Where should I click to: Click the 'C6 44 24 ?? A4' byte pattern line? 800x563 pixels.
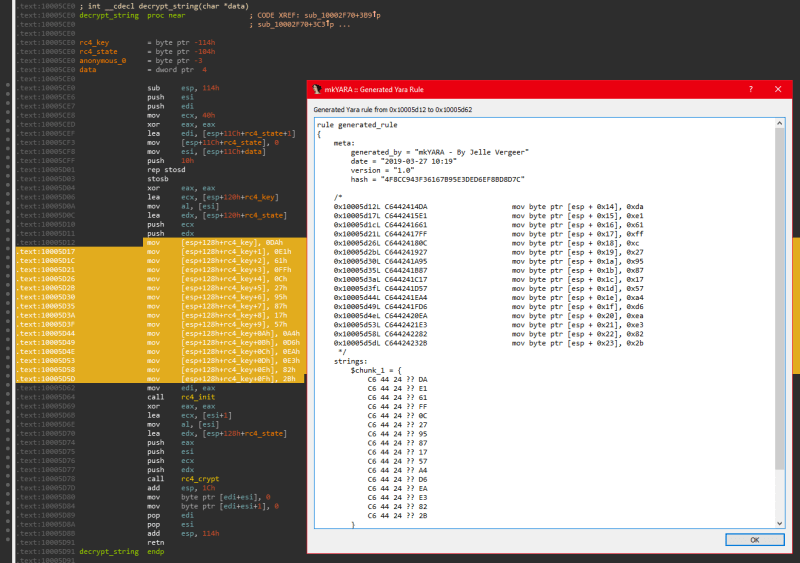[x=397, y=471]
